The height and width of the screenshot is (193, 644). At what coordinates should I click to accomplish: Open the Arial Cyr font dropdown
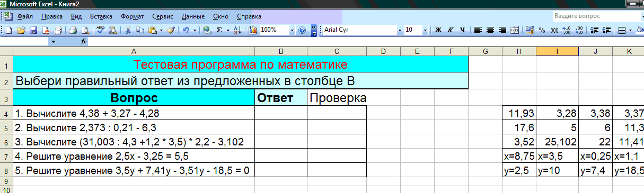400,30
